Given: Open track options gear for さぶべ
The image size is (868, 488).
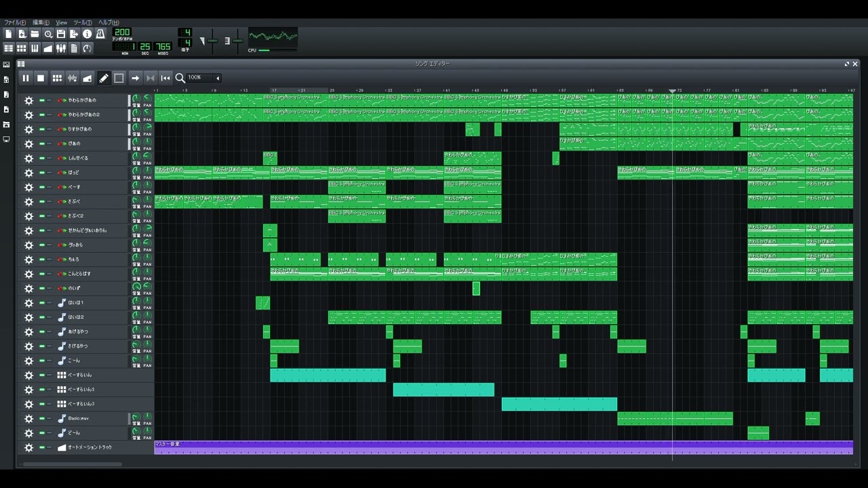Looking at the screenshot, I should tap(28, 201).
